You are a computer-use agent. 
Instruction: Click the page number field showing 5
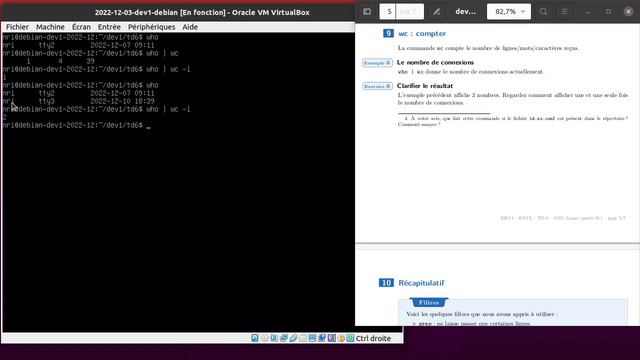point(388,11)
